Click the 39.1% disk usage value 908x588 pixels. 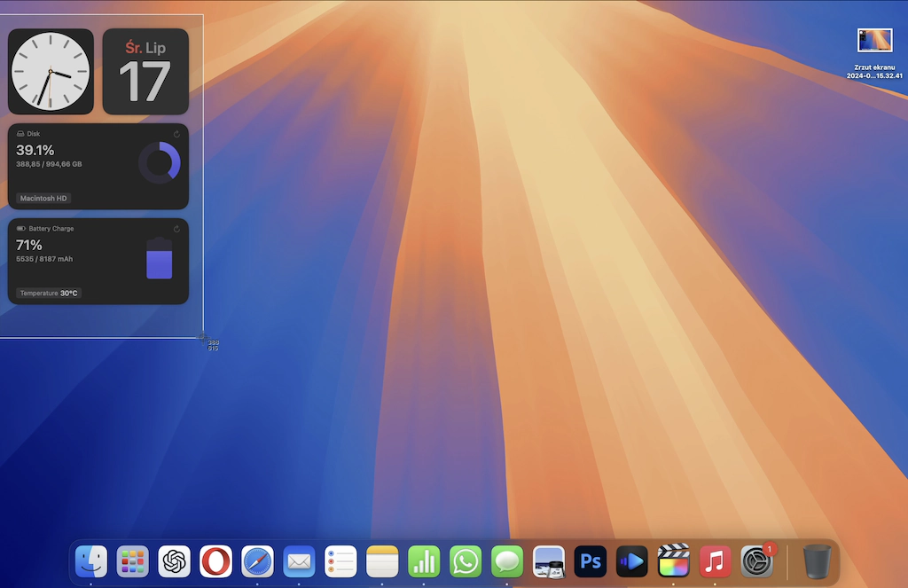pos(35,151)
